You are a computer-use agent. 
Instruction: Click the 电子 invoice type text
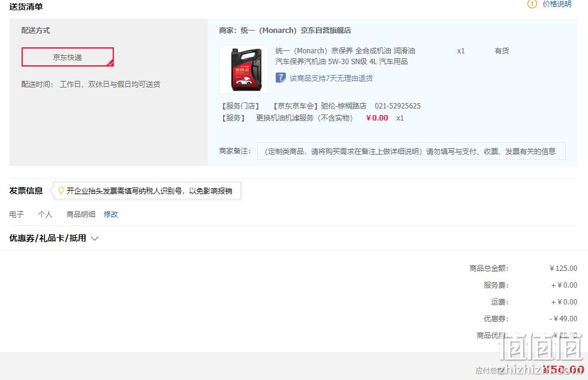coord(17,214)
